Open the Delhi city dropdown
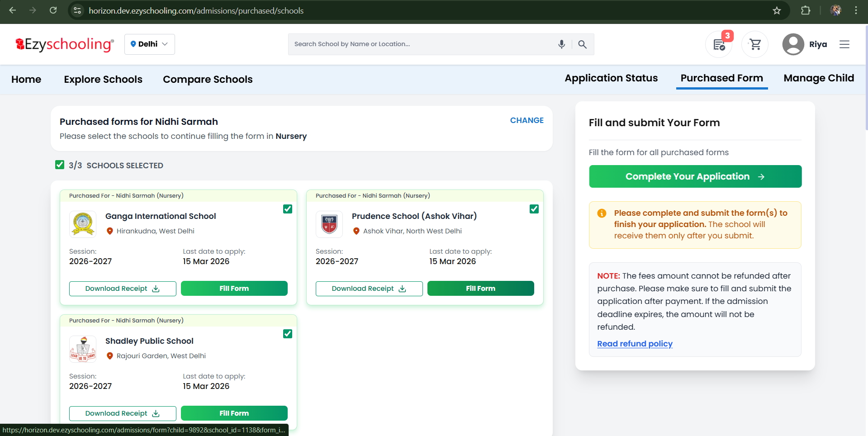The image size is (868, 436). click(x=150, y=44)
